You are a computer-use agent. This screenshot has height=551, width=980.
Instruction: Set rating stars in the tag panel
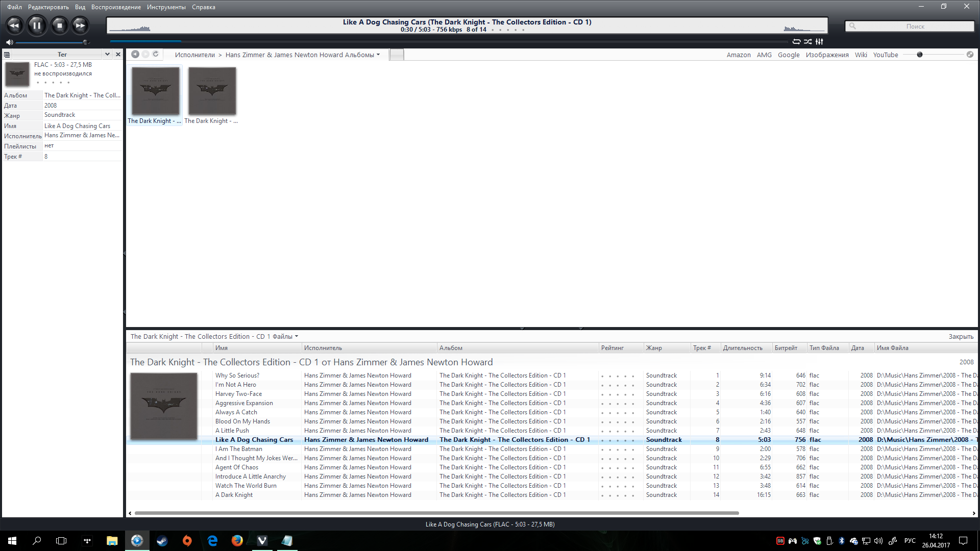(x=53, y=82)
